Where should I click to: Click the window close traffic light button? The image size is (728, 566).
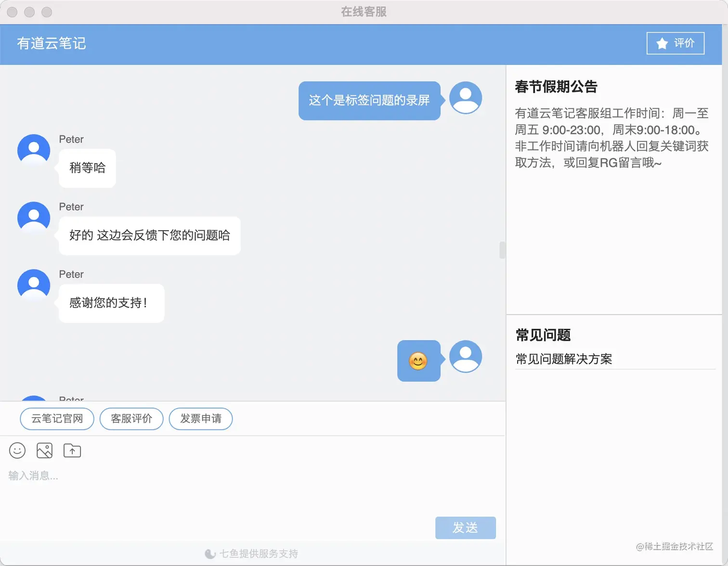(12, 12)
